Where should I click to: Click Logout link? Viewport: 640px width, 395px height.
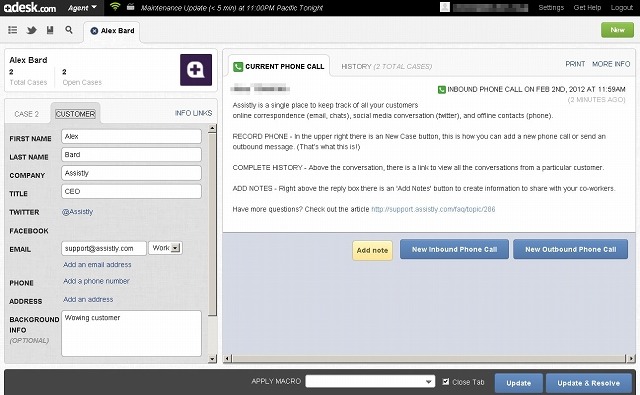click(x=622, y=7)
